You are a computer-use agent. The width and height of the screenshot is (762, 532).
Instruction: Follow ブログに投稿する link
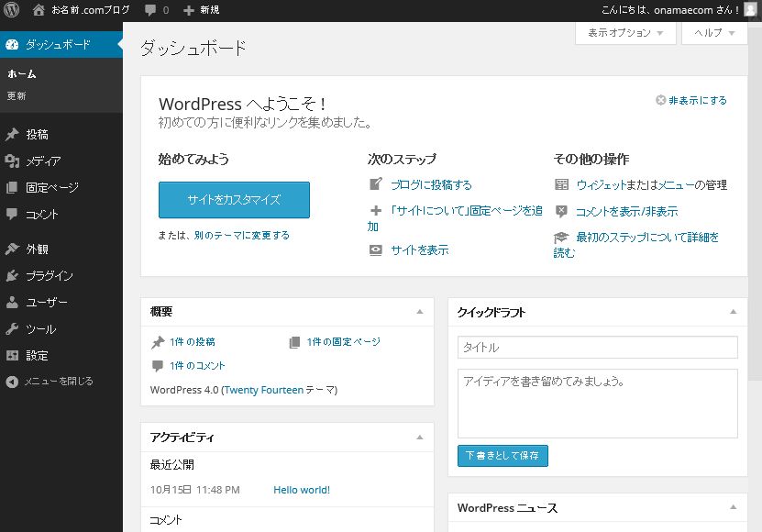[x=431, y=184]
